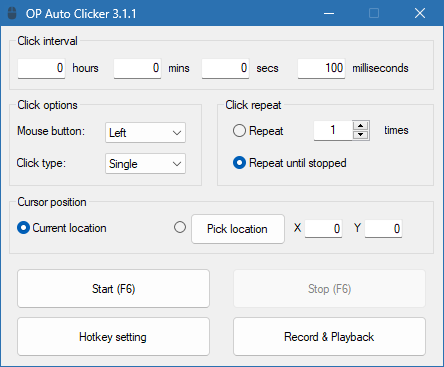Minimize the OP Auto Clicker window
This screenshot has width=444, height=367.
(329, 13)
